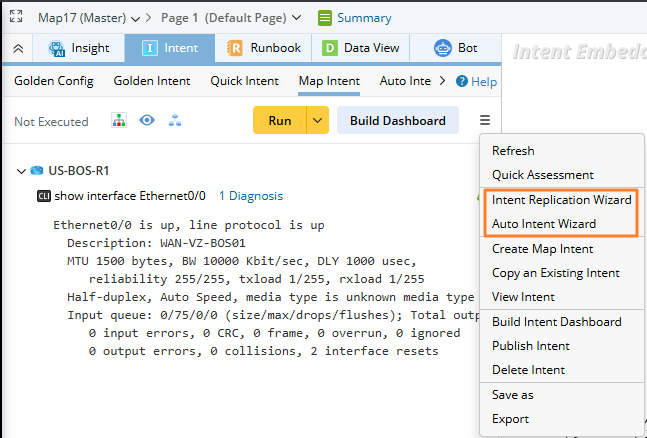This screenshot has height=438, width=647.
Task: Toggle the eye visibility icon
Action: tap(147, 120)
